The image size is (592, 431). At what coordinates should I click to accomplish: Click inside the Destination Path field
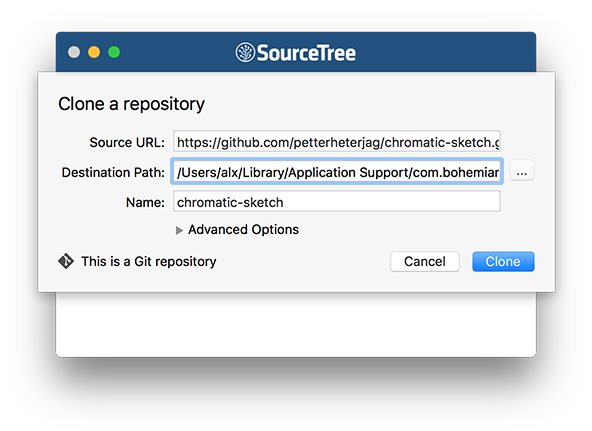[x=337, y=172]
